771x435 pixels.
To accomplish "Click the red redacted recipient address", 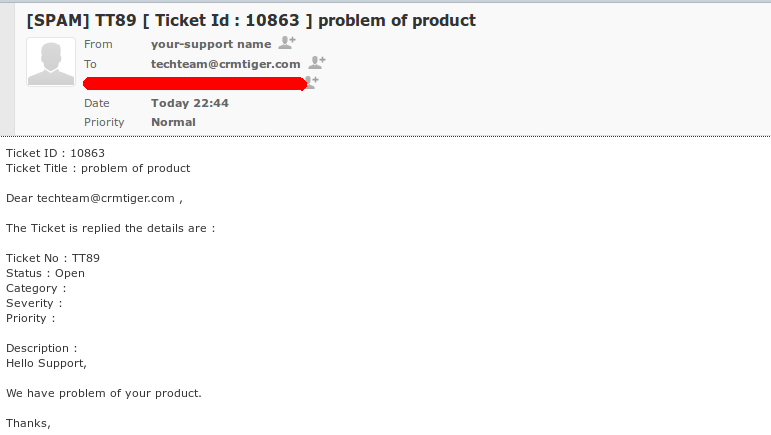I will [195, 84].
